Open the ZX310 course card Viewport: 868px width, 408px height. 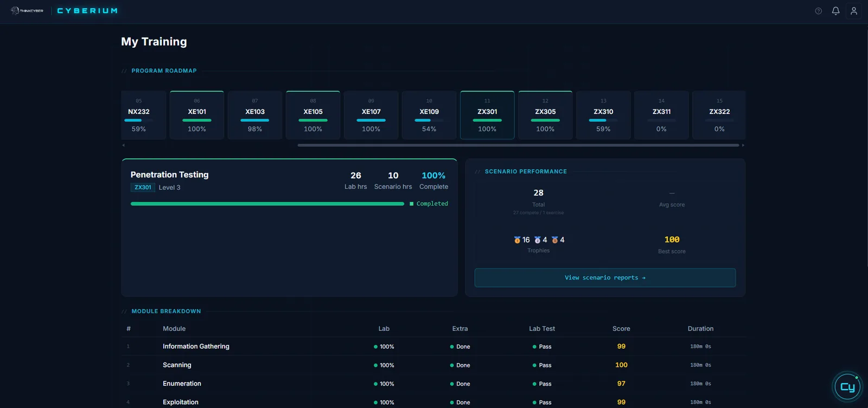[603, 115]
